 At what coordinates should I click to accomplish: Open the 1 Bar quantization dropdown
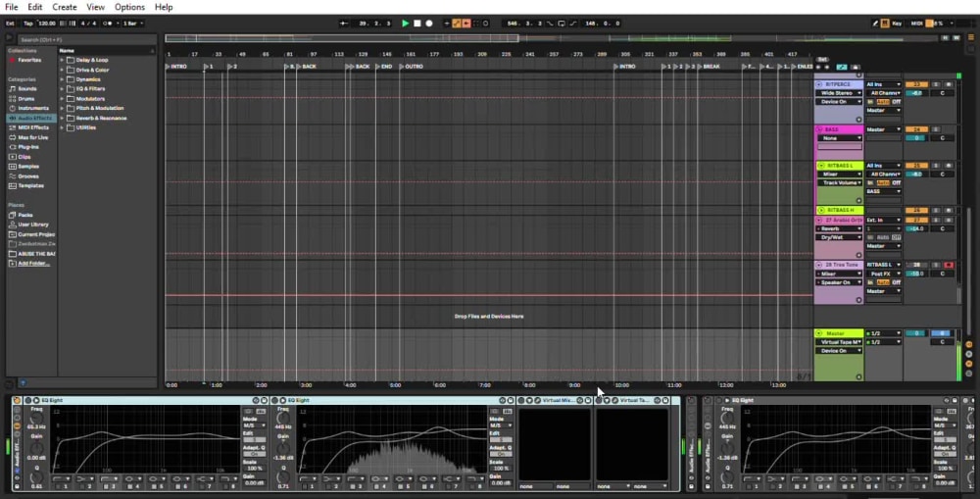click(x=133, y=24)
